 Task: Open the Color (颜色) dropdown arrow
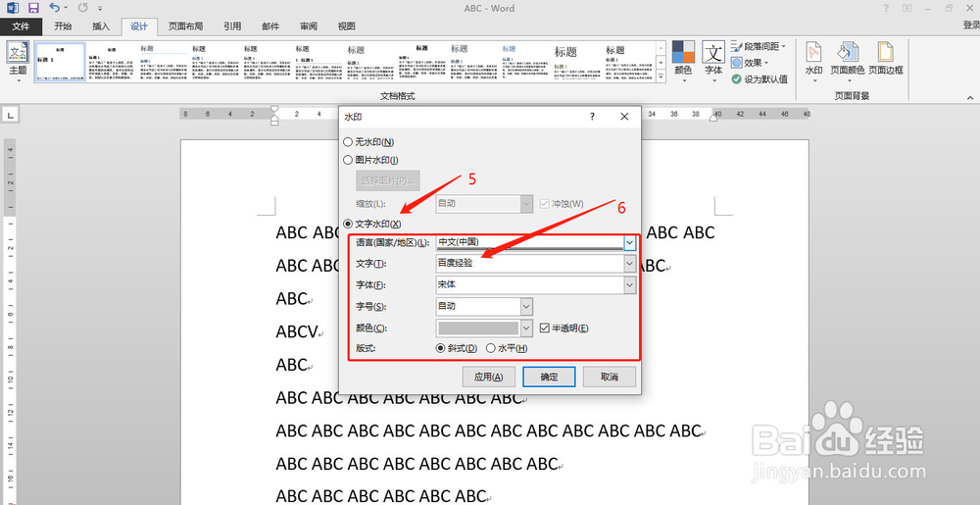tap(526, 328)
